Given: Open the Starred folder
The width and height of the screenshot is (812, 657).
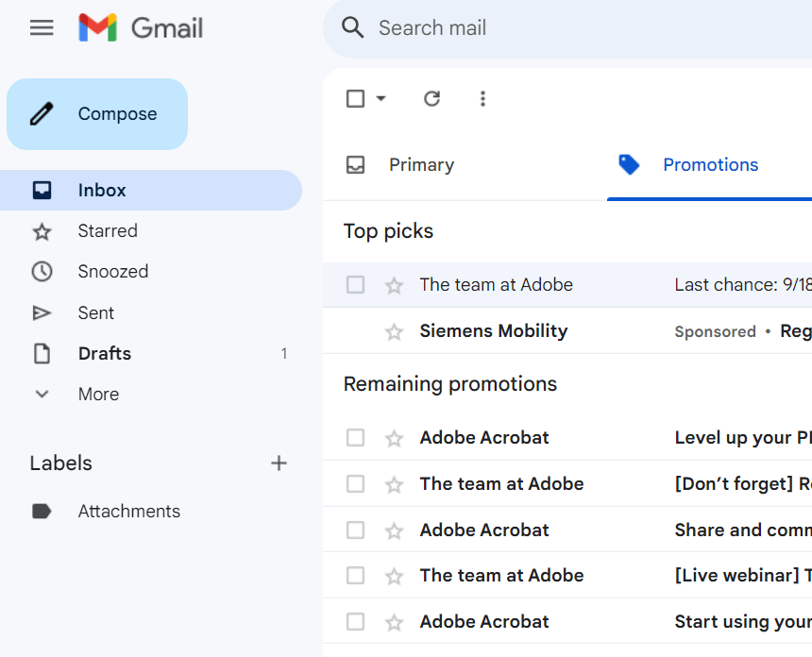Looking at the screenshot, I should point(151,231).
